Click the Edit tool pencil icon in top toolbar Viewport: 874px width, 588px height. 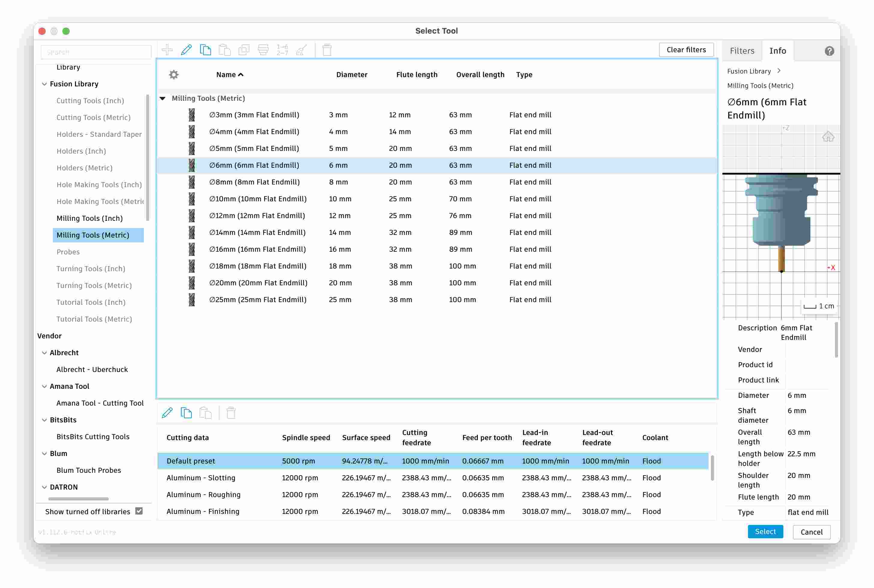point(186,49)
